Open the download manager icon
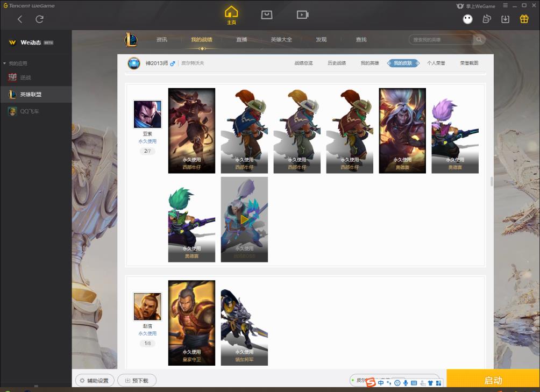This screenshot has width=540, height=392. click(505, 19)
